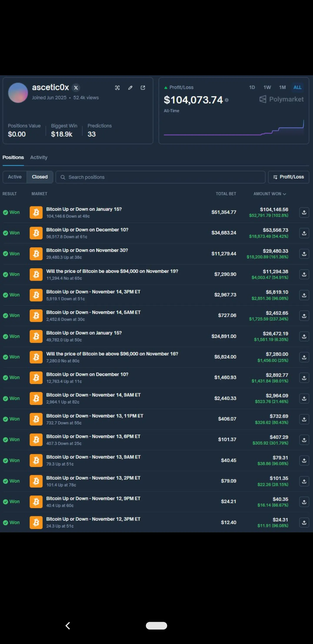Open Bitcoin Up or Down November 13, 11PM market
313x644 pixels.
[x=95, y=416]
